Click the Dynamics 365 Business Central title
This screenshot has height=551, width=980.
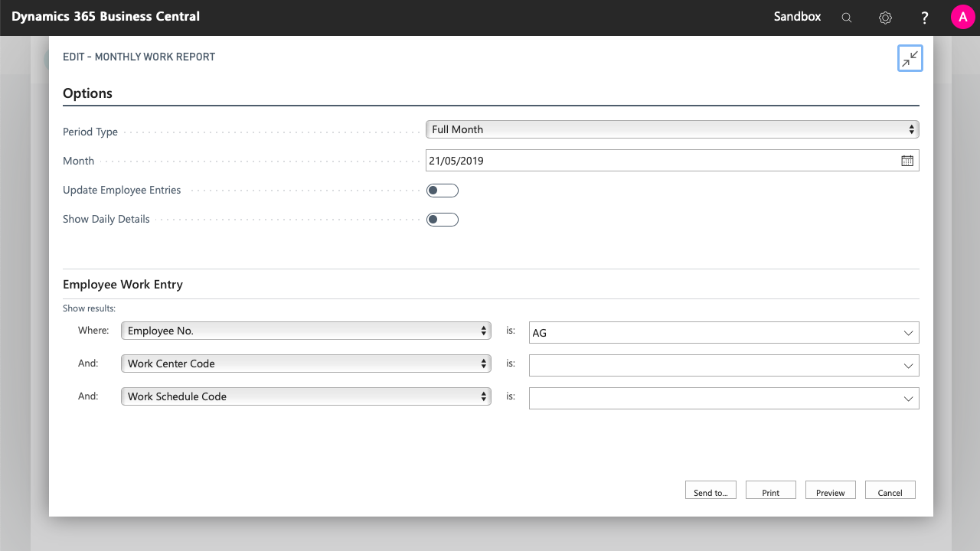(x=104, y=16)
